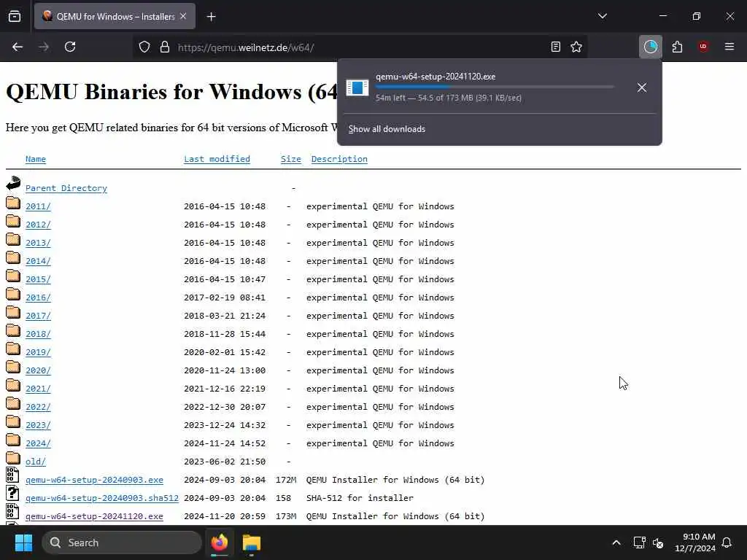The image size is (747, 560).
Task: Open the 2020/ folder link
Action: tap(38, 370)
